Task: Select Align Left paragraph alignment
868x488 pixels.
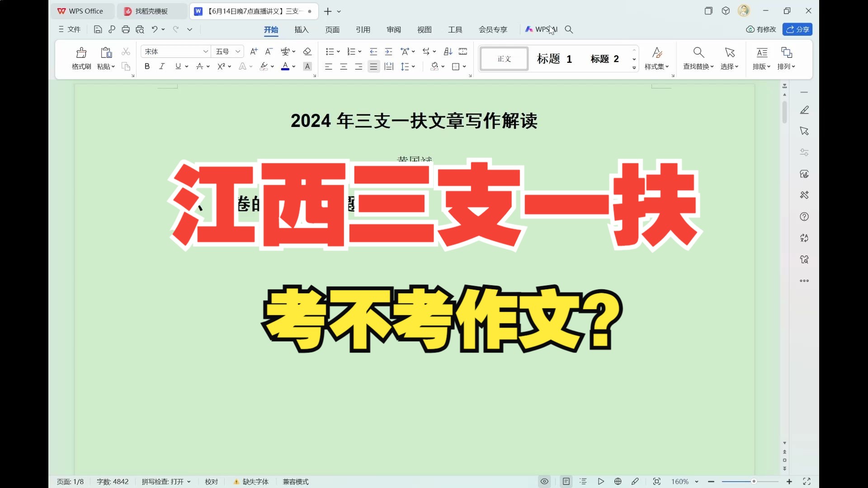Action: pos(329,67)
